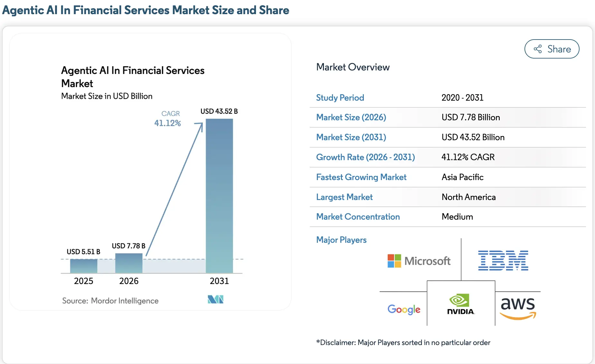Click the Share button
The width and height of the screenshot is (595, 364).
tap(552, 49)
